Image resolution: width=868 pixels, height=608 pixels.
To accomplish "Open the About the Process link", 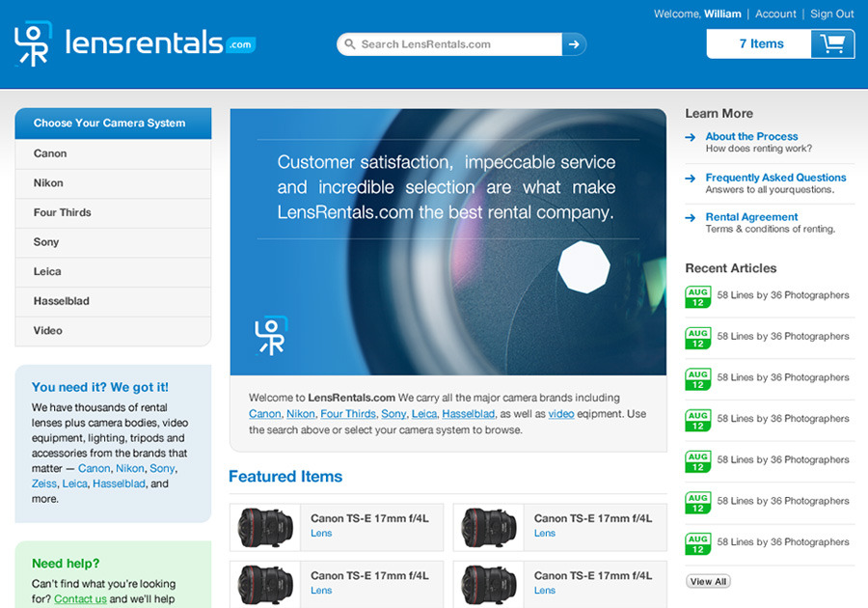I will [x=751, y=136].
